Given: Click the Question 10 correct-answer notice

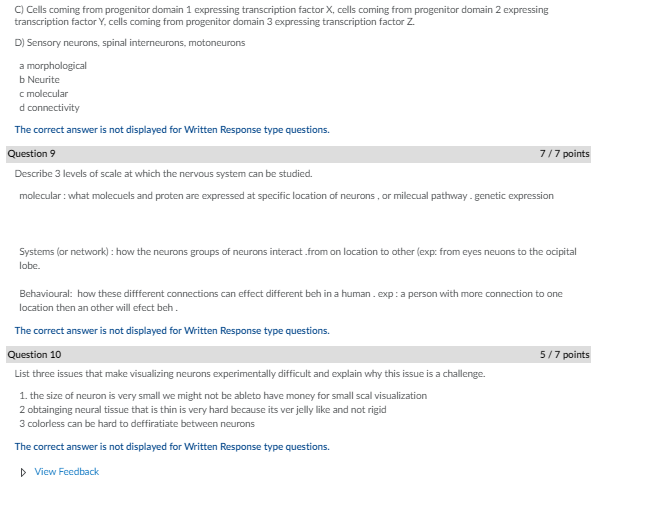Looking at the screenshot, I should (172, 447).
